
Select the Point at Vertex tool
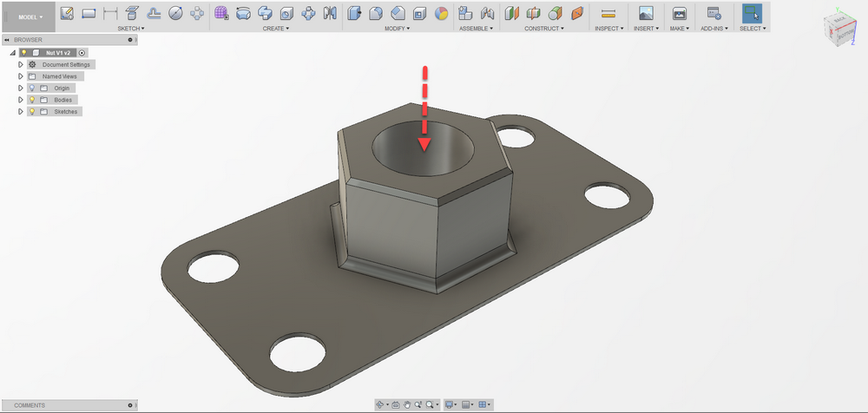click(x=577, y=13)
